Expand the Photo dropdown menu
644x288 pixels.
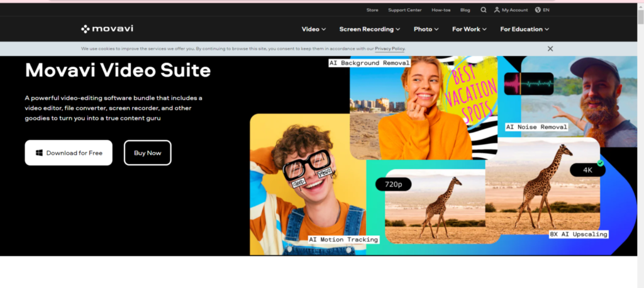pos(426,29)
